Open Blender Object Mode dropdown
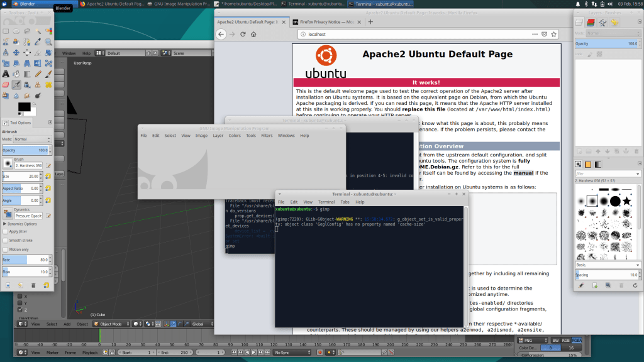The image size is (644, 362). [x=111, y=324]
